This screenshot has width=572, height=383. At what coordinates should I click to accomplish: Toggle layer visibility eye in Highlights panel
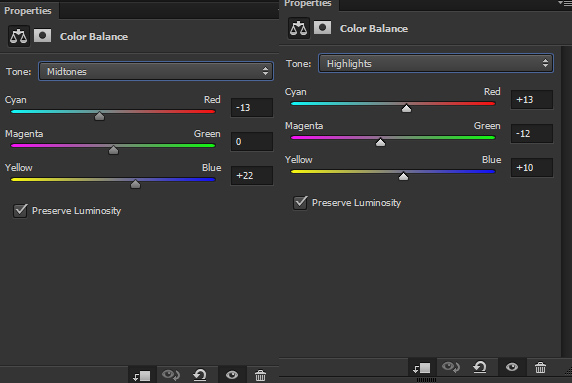pos(512,367)
